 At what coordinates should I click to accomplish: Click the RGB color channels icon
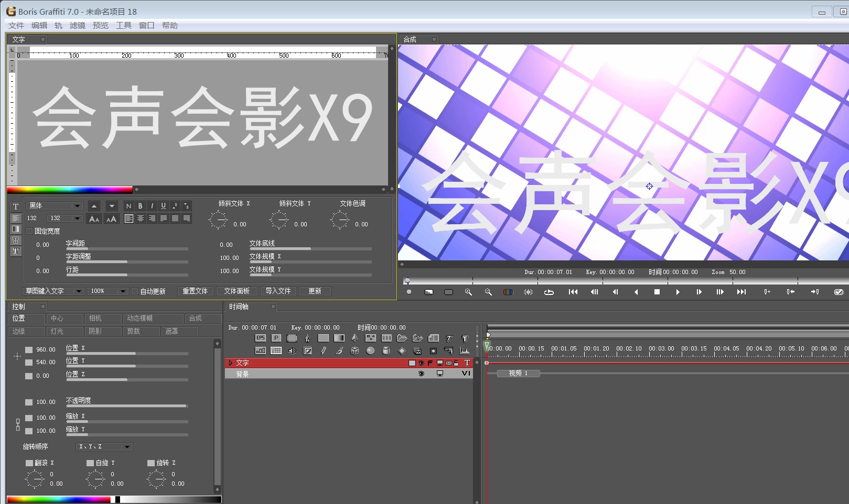508,292
